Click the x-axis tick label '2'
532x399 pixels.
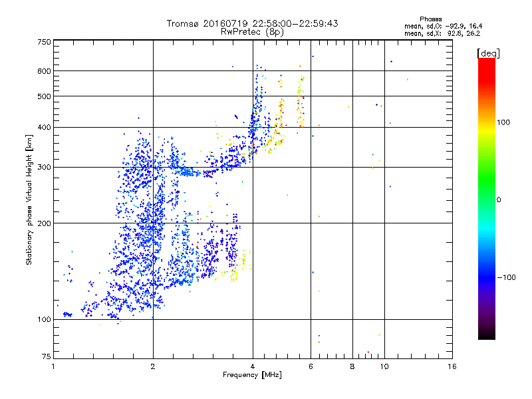click(153, 366)
